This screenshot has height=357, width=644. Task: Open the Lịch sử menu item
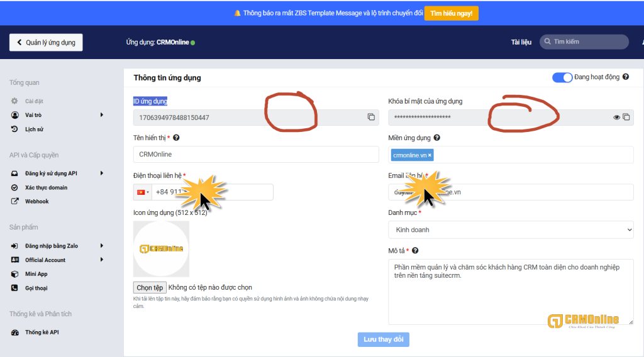pyautogui.click(x=34, y=129)
